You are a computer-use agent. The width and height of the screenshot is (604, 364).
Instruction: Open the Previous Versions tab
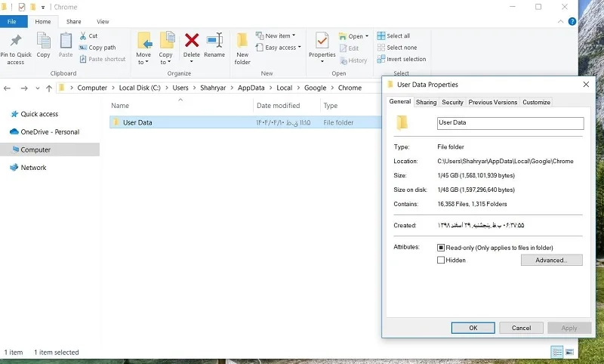[x=493, y=102]
